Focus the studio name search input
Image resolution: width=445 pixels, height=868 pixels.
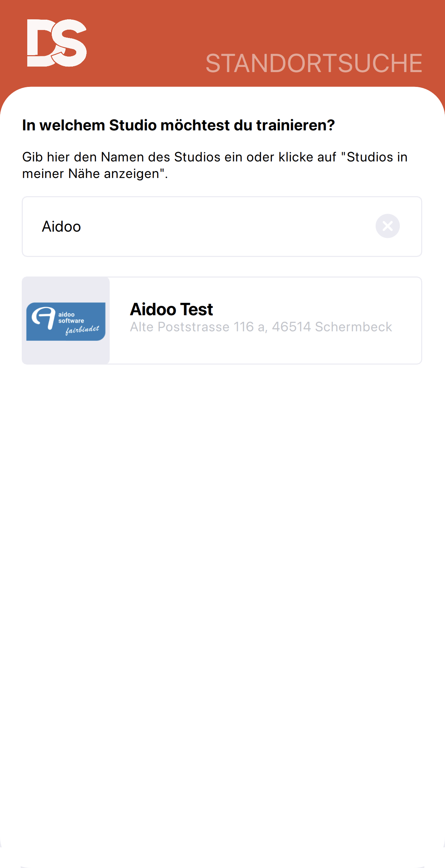(207, 227)
